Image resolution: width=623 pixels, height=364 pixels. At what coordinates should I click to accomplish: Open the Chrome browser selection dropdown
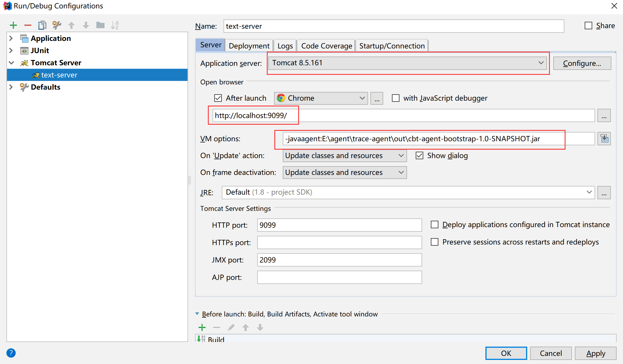[321, 98]
